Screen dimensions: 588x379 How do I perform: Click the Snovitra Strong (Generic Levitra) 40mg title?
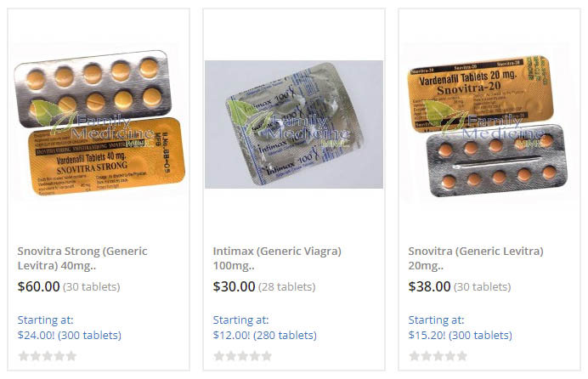[82, 258]
